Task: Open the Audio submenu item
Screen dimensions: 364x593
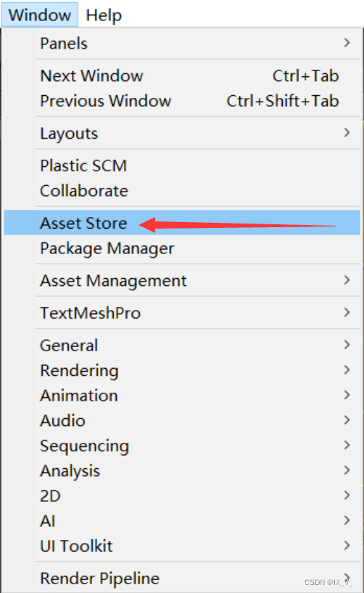Action: pos(182,420)
